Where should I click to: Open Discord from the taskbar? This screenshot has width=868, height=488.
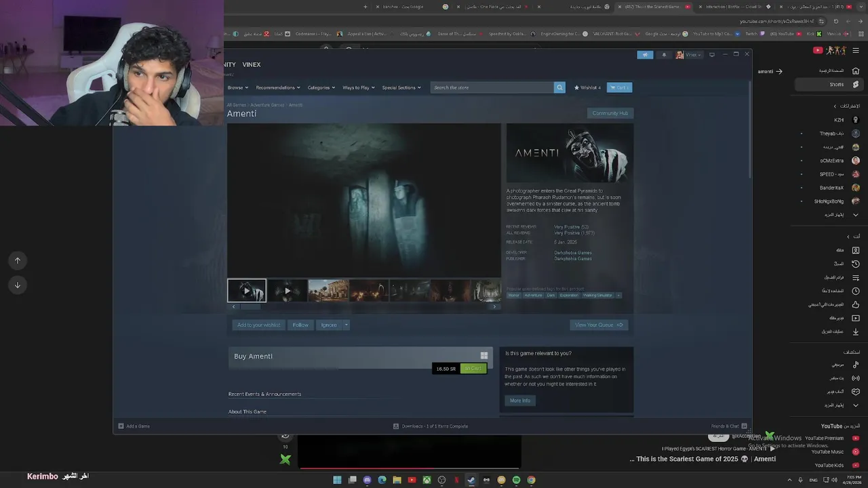(367, 480)
